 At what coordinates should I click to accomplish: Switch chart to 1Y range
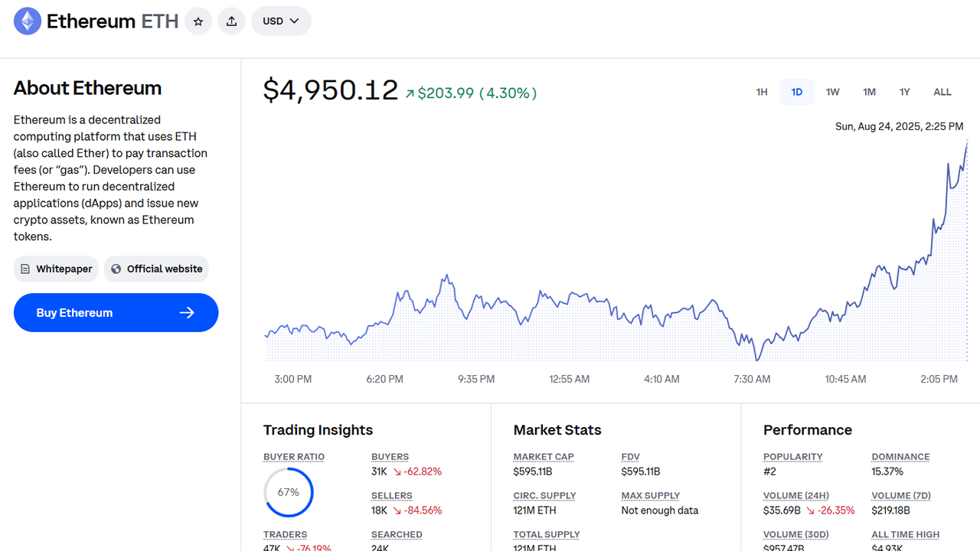click(905, 92)
